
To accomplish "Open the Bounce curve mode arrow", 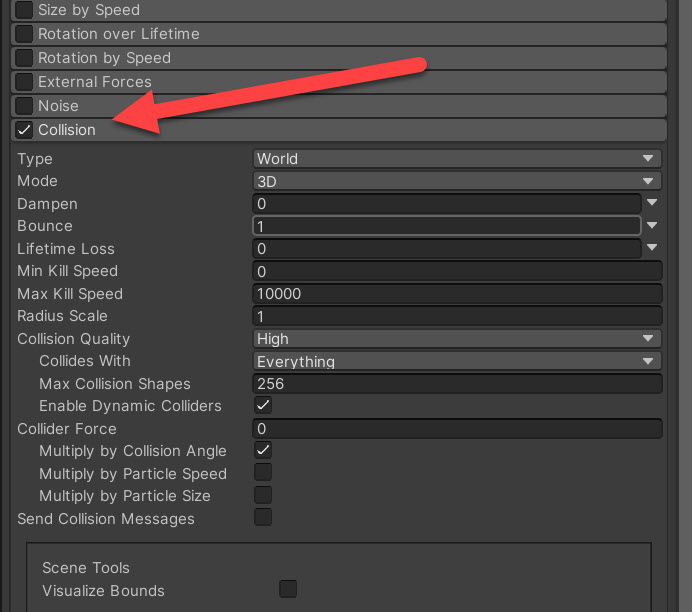I will [x=652, y=225].
